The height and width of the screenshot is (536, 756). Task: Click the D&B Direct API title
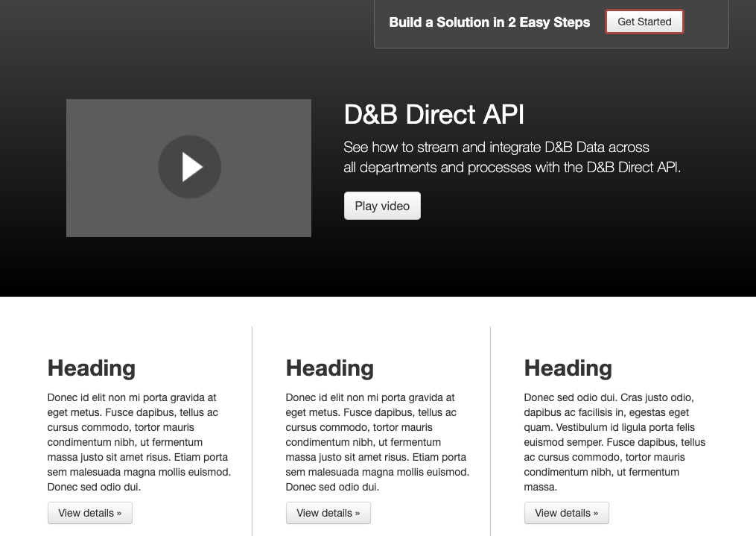click(434, 115)
